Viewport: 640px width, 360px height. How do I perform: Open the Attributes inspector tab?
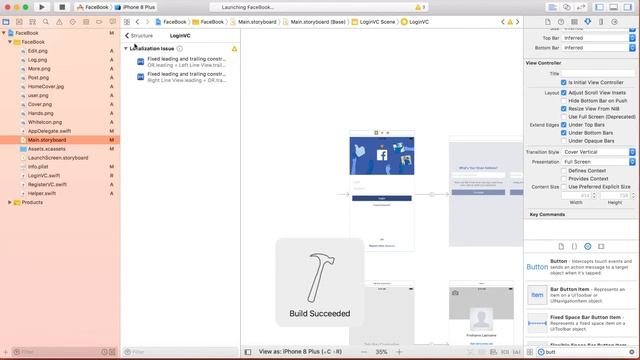(588, 22)
